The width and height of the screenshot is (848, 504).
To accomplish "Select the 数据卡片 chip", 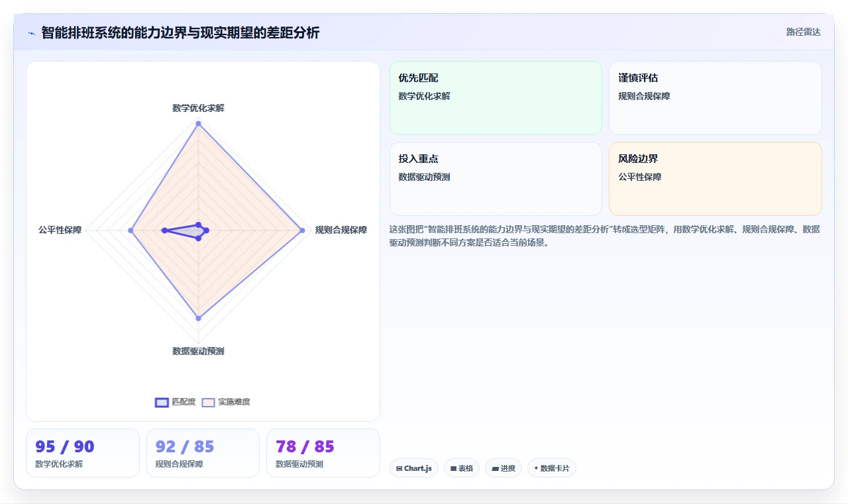I will 552,468.
